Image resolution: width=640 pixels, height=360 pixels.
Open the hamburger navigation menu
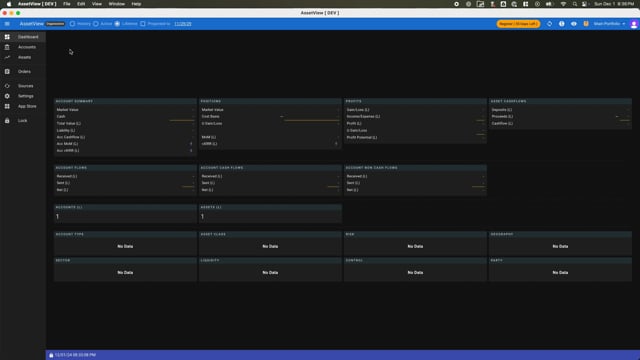pyautogui.click(x=7, y=24)
